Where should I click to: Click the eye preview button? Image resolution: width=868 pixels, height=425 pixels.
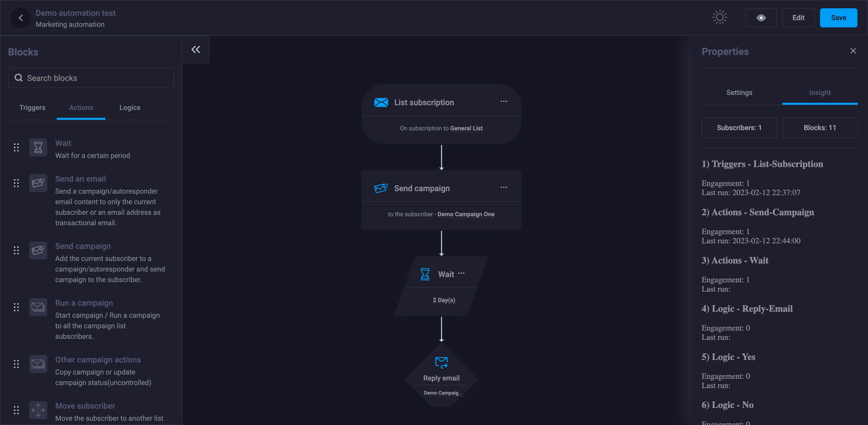pyautogui.click(x=761, y=18)
